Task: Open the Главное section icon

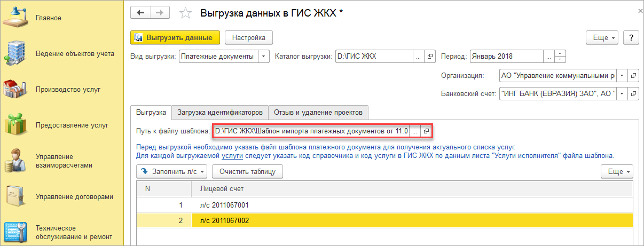Action: (16, 17)
